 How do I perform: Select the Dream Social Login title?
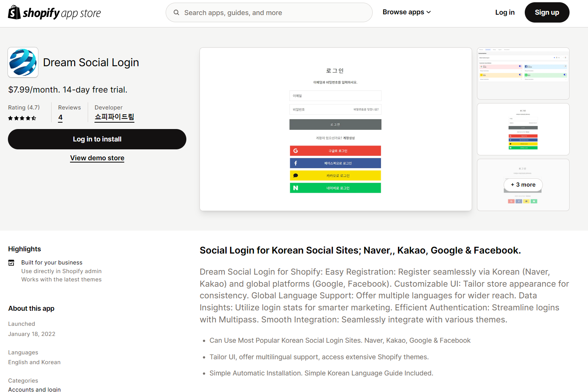point(91,62)
